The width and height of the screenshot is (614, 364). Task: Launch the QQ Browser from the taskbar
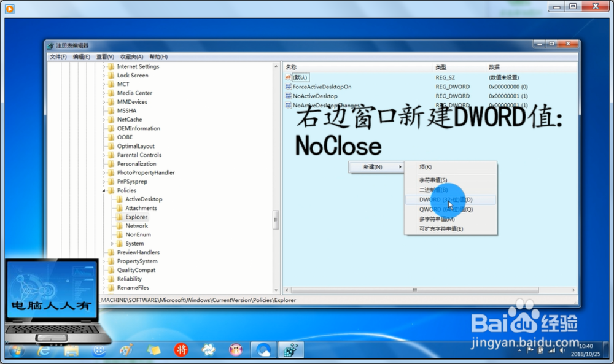click(x=263, y=349)
